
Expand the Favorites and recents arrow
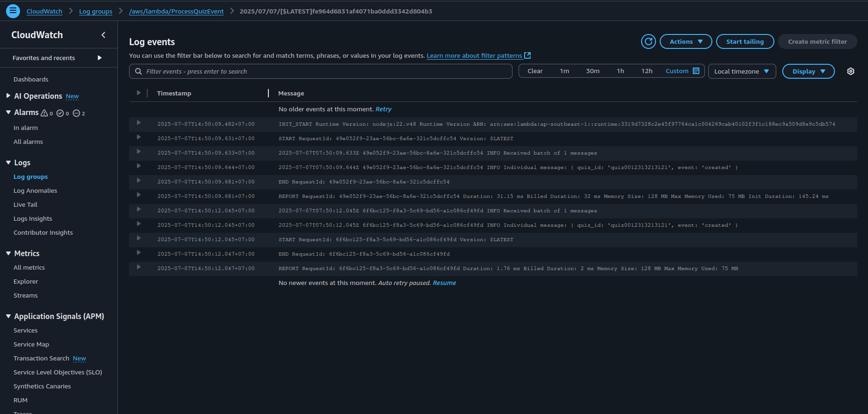tap(99, 58)
